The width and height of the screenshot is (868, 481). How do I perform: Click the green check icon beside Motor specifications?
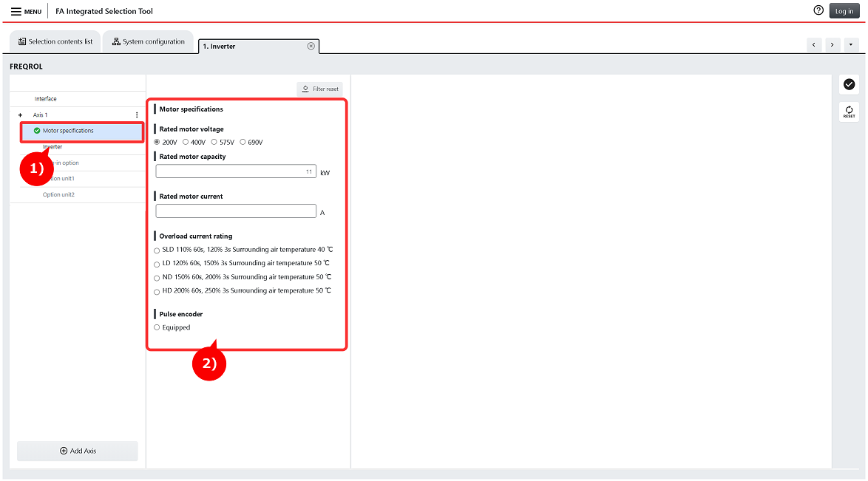click(37, 131)
